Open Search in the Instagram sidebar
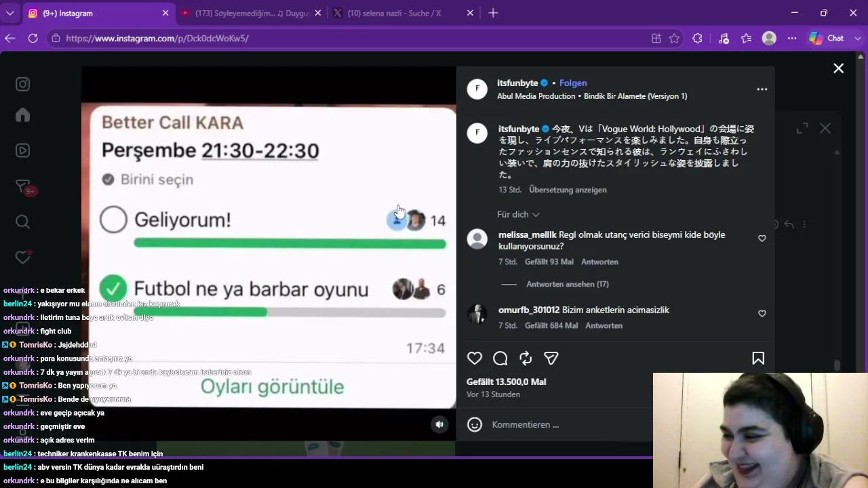The image size is (868, 488). click(22, 222)
